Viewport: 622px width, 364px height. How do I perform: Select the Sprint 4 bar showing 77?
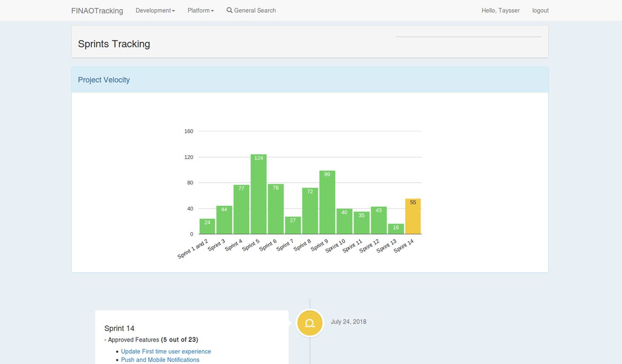(241, 209)
